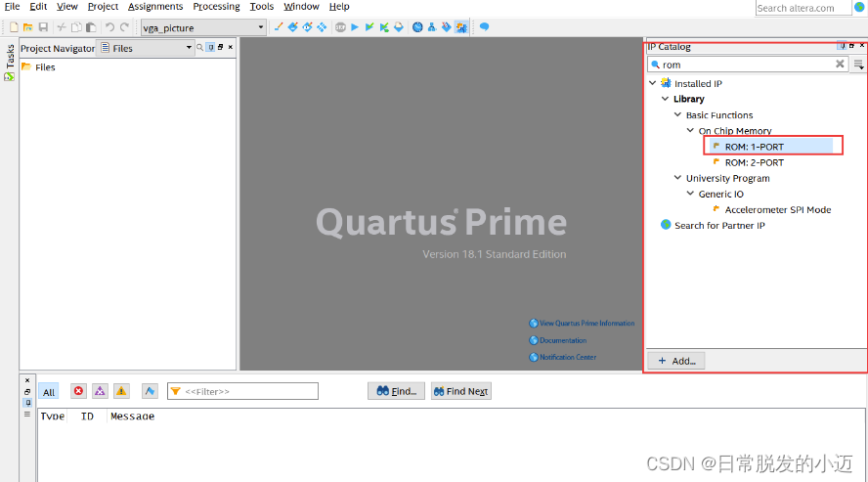Open View Quartus Prime Information link

pyautogui.click(x=582, y=324)
